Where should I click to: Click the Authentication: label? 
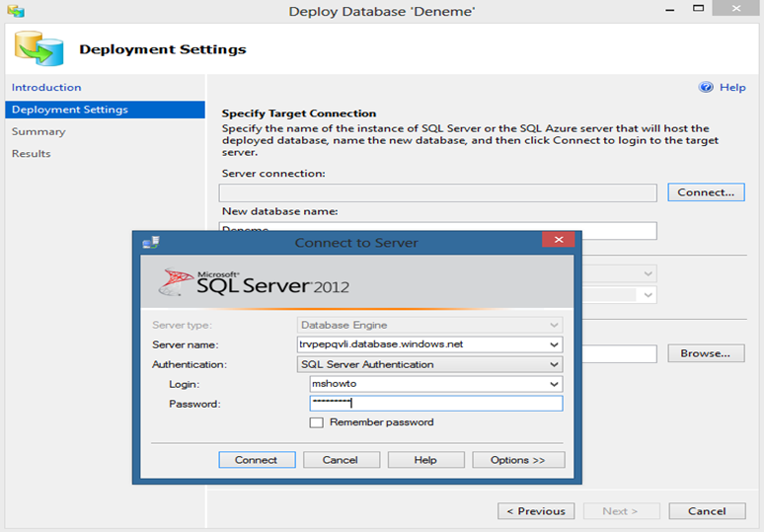tap(190, 364)
